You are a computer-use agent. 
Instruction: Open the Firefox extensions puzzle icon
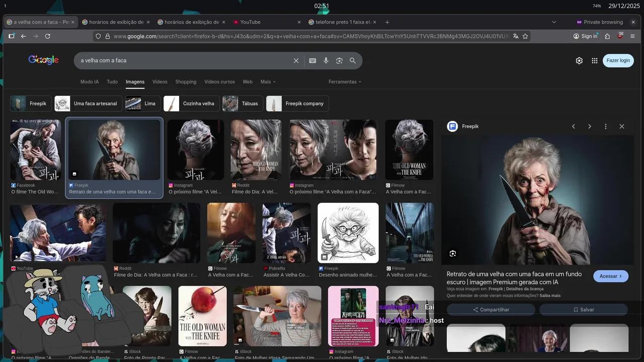coord(607,36)
